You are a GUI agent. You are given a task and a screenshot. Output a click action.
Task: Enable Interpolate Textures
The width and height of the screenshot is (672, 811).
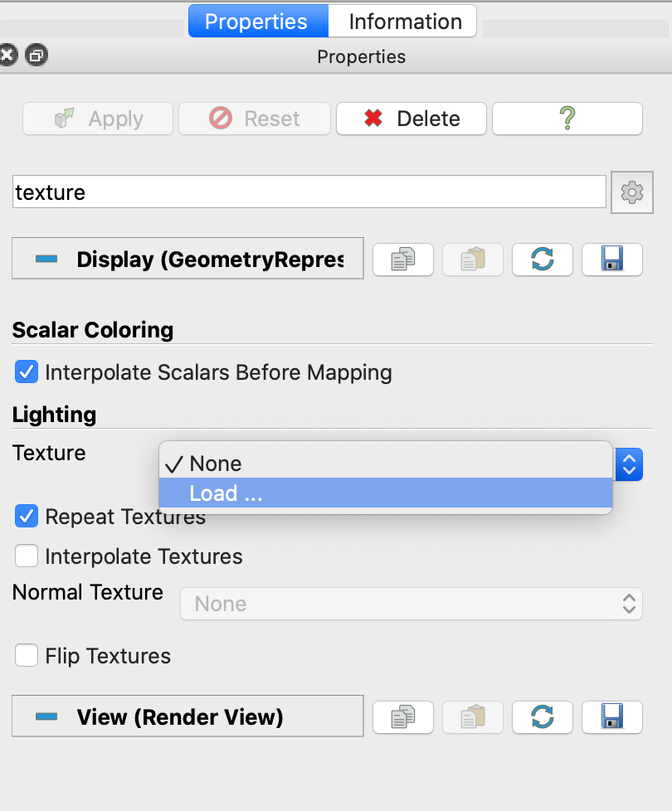coord(26,556)
